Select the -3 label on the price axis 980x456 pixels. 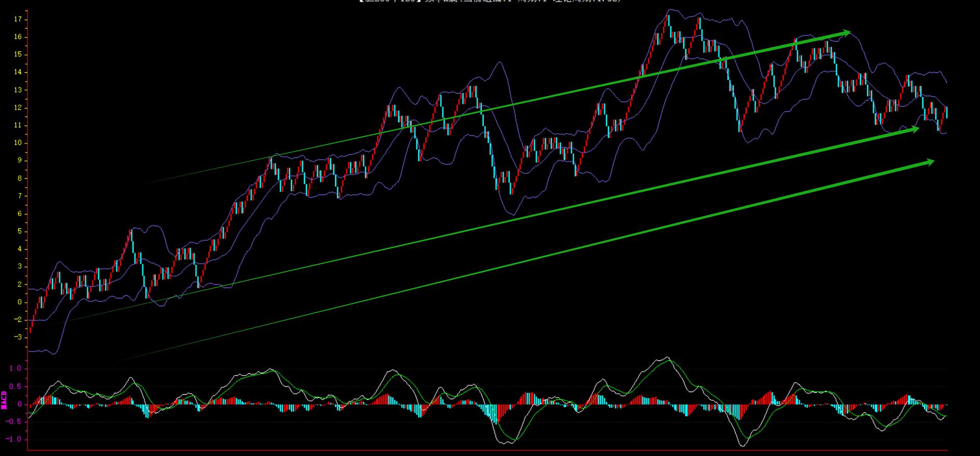[18, 337]
